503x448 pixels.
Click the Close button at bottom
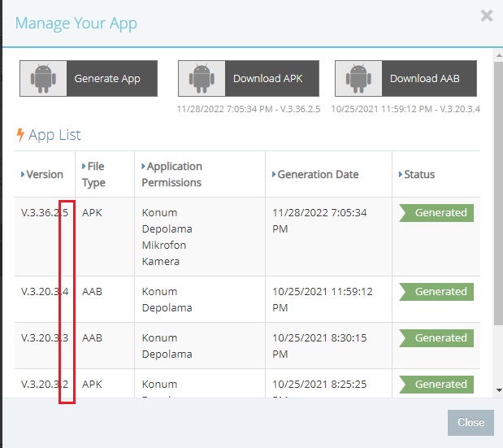click(470, 422)
